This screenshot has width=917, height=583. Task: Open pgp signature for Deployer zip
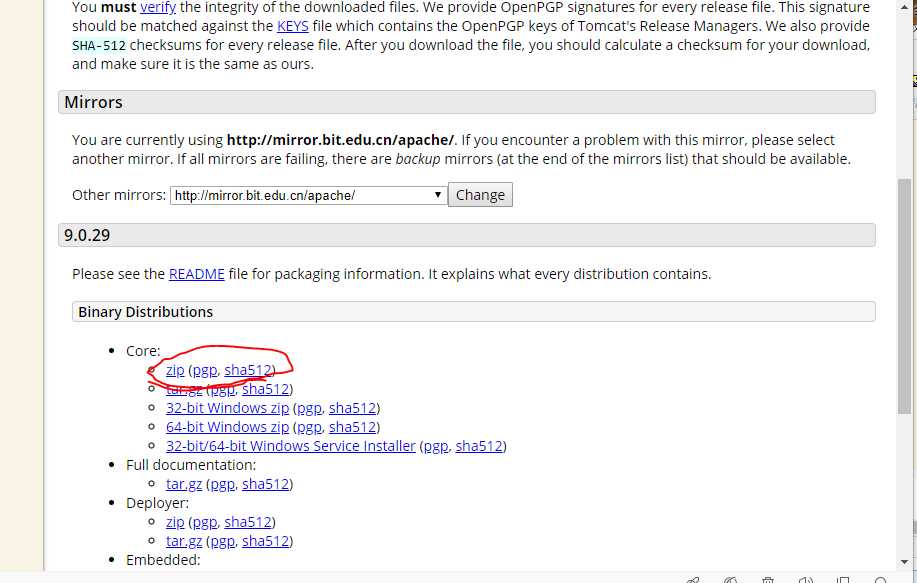coord(205,523)
